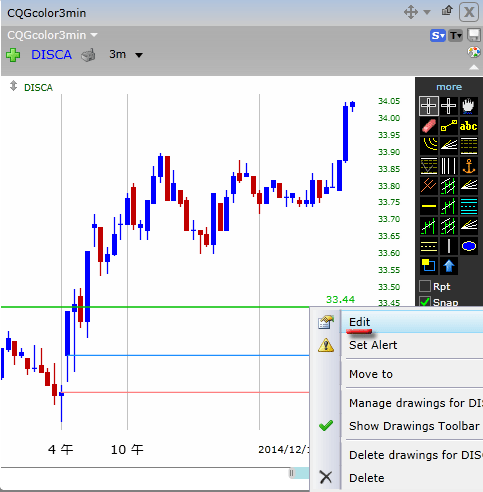This screenshot has height=492, width=483.
Task: Select the single vertical line tool
Action: click(449, 246)
